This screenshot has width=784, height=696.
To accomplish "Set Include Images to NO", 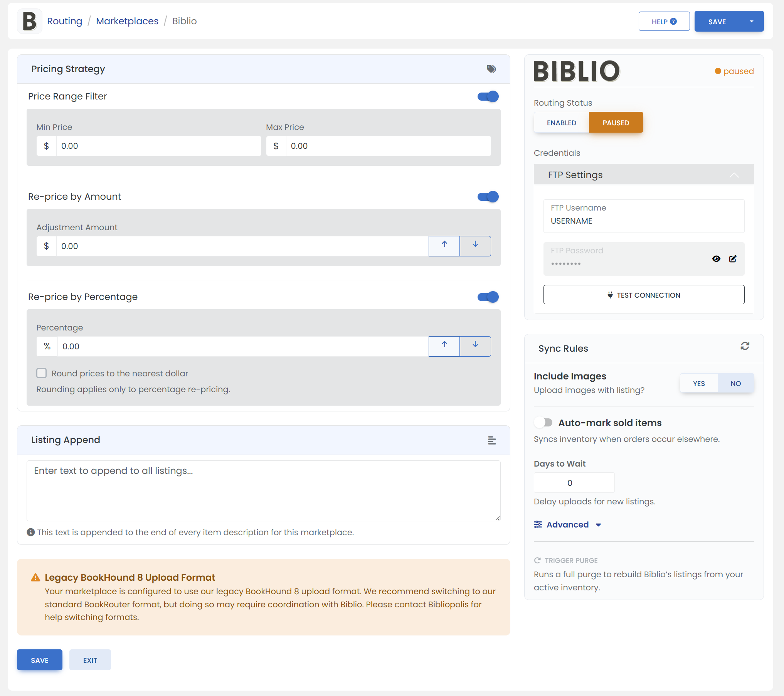I will pyautogui.click(x=735, y=383).
